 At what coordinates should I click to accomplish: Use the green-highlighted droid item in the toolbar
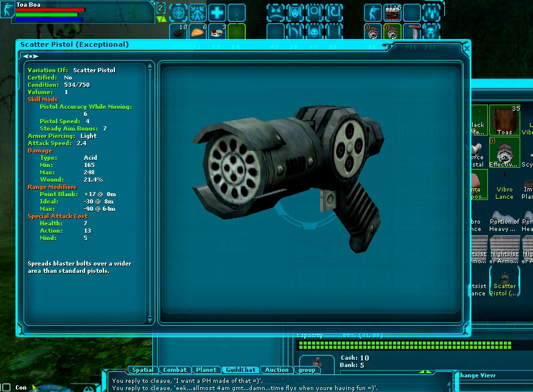[392, 31]
